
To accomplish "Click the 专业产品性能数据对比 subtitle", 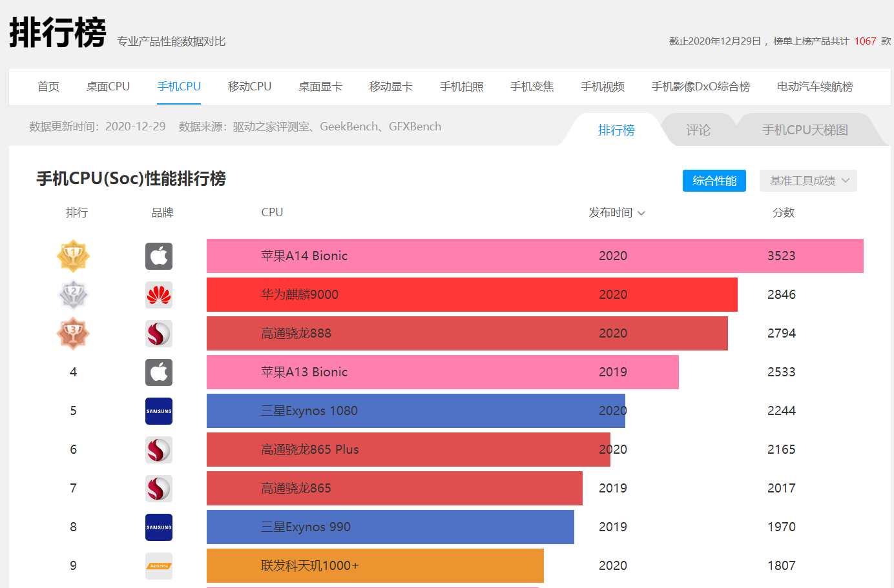I will click(x=171, y=41).
